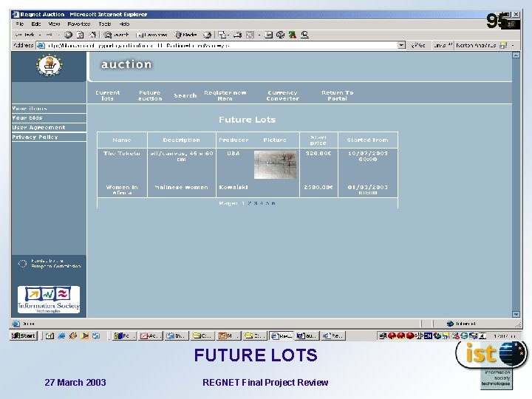Click the browser Back button
This screenshot has height=399, width=532.
tap(25, 35)
